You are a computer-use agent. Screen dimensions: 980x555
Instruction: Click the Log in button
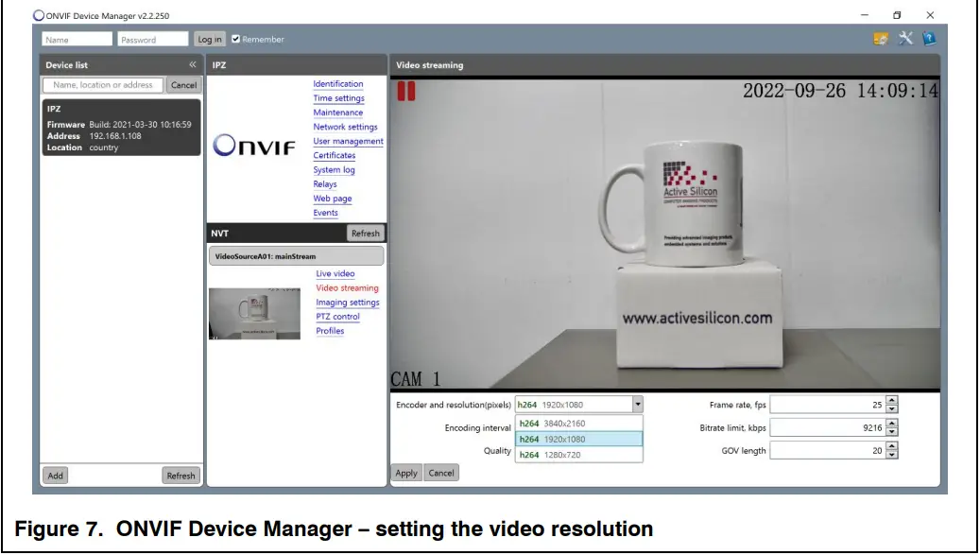pos(209,39)
